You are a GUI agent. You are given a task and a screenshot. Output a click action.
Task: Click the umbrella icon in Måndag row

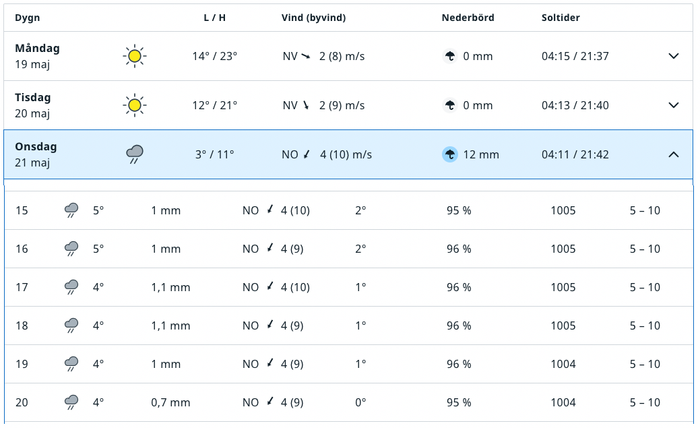(x=450, y=56)
